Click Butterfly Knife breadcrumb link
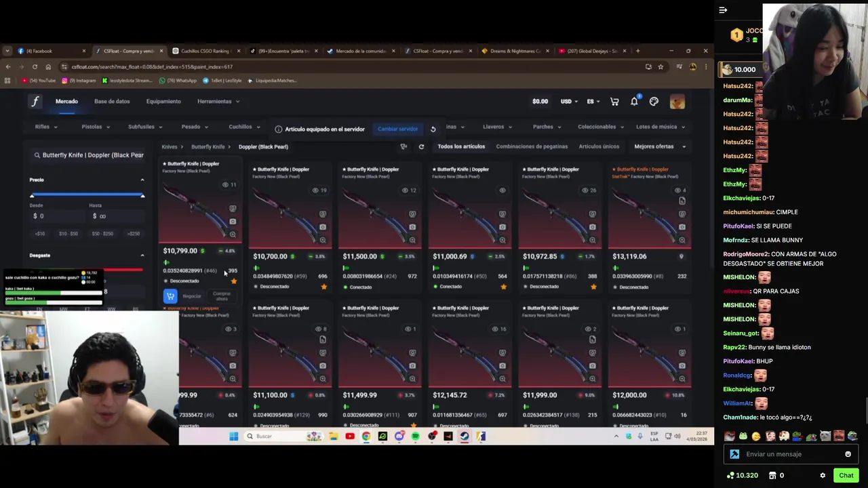 coord(208,146)
